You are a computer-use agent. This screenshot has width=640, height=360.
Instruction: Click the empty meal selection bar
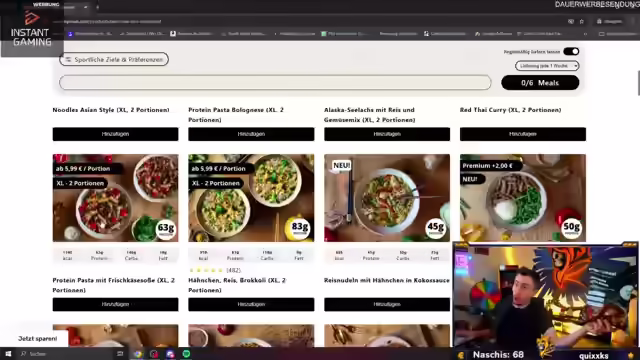(275, 82)
